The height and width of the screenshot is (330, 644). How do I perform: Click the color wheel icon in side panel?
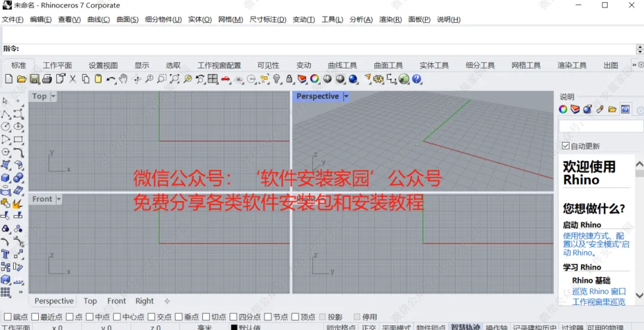563,109
